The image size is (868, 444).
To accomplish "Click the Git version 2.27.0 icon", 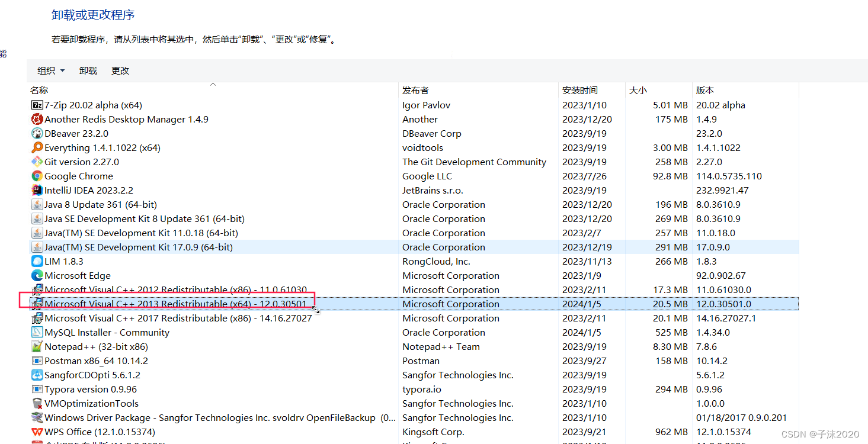I will (37, 162).
